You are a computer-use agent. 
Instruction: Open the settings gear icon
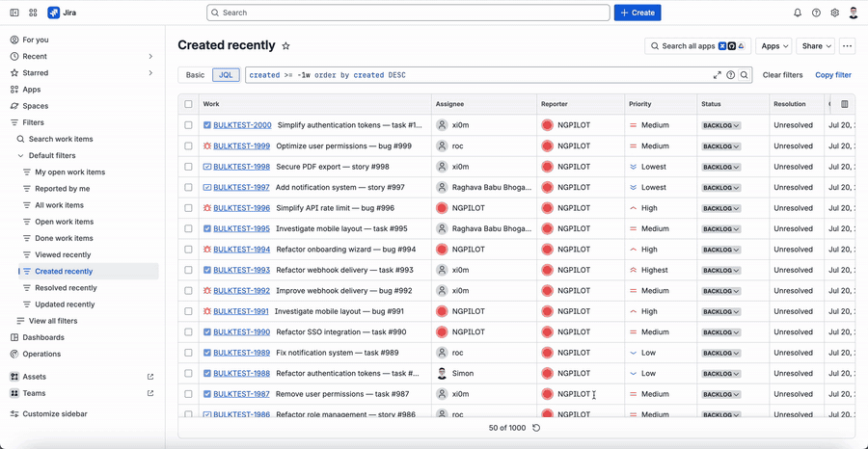(835, 13)
